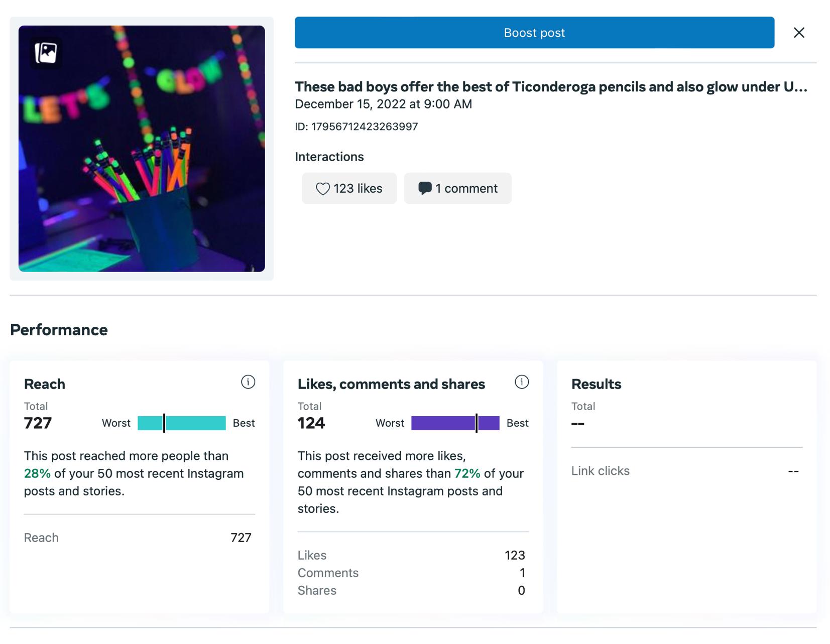The height and width of the screenshot is (644, 830).
Task: Click the purple engagement performance bar
Action: (455, 423)
